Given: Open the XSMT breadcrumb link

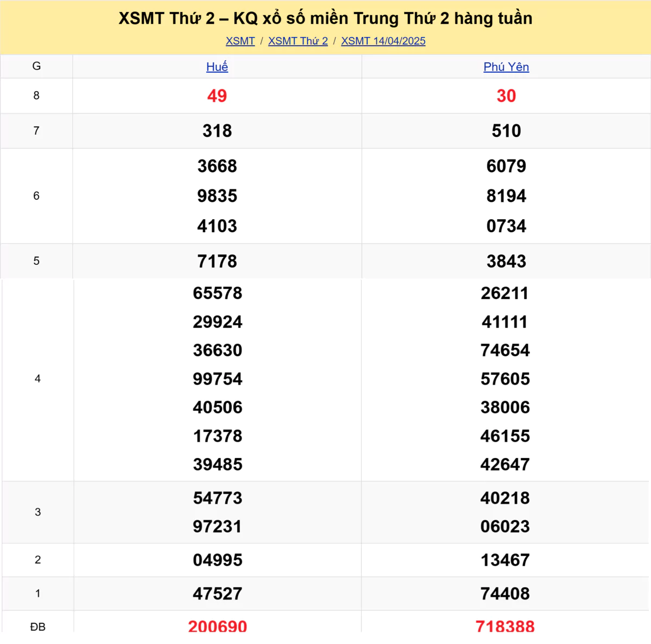Looking at the screenshot, I should tap(240, 41).
